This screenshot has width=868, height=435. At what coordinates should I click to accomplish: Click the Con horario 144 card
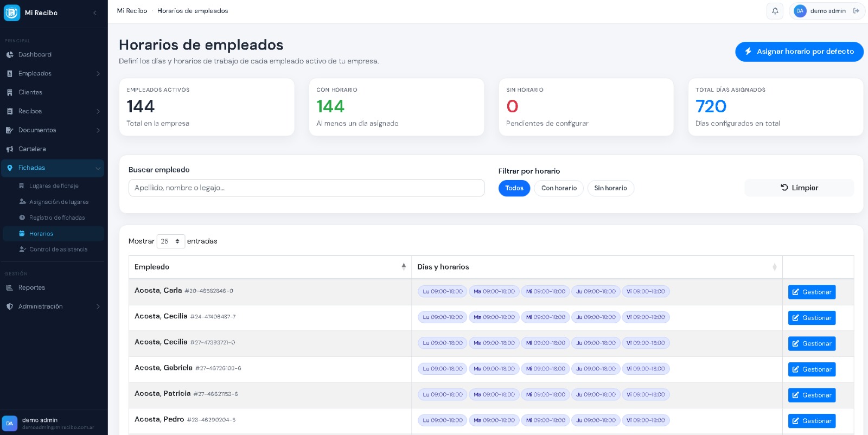point(397,107)
